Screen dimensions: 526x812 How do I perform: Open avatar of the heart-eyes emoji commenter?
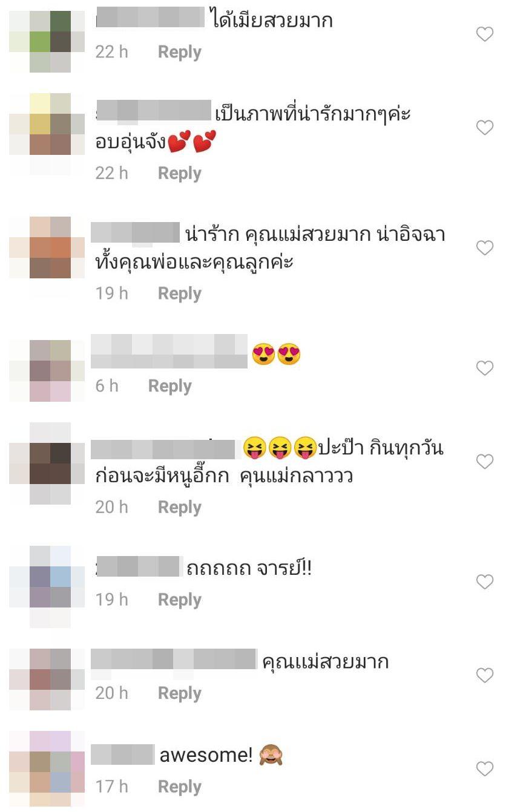pyautogui.click(x=47, y=371)
